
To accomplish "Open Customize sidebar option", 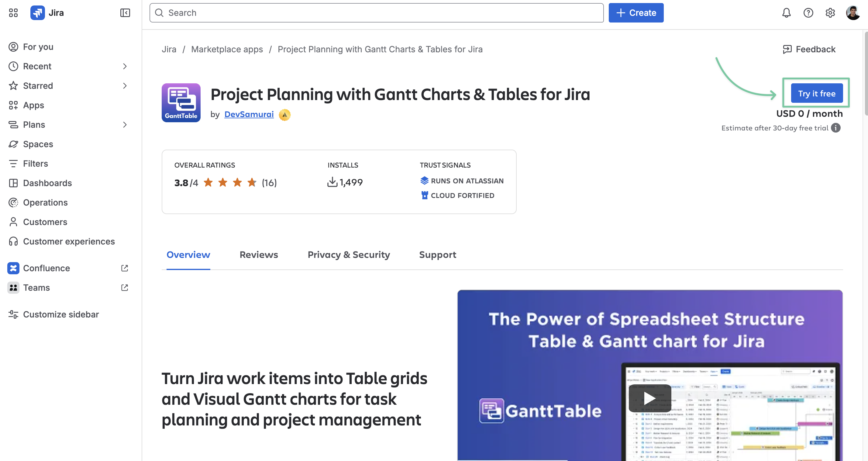I will coord(61,314).
